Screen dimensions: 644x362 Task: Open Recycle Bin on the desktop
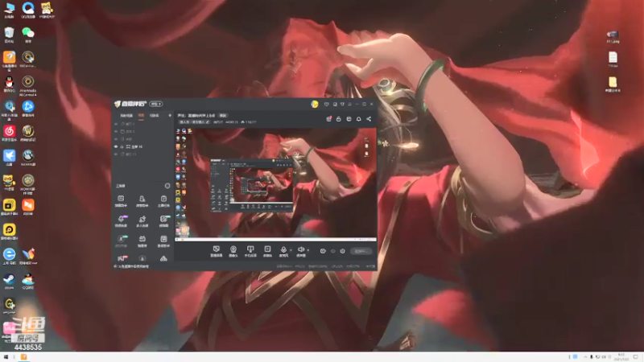pyautogui.click(x=9, y=35)
